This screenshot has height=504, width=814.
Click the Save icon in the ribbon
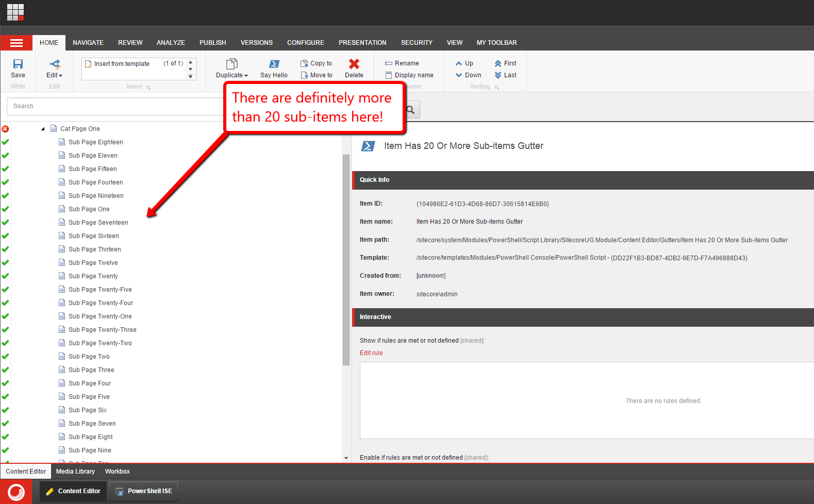(x=18, y=64)
